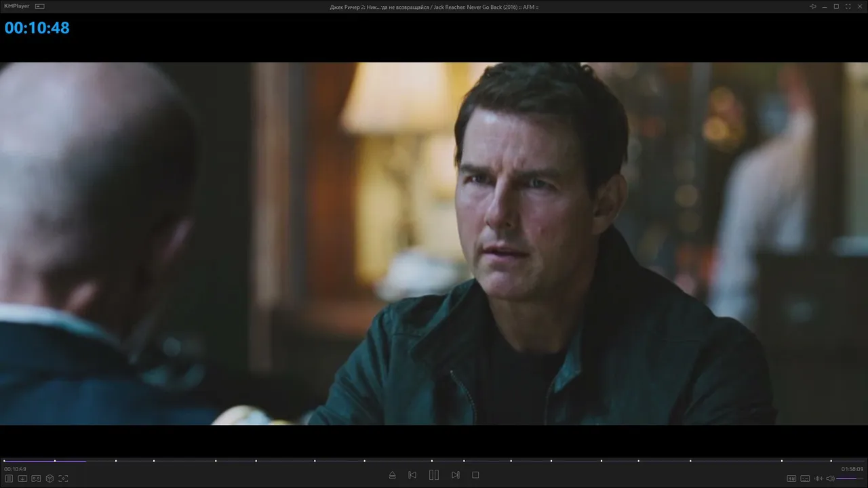868x488 pixels.
Task: Toggle the playlist panel icon
Action: point(9,479)
